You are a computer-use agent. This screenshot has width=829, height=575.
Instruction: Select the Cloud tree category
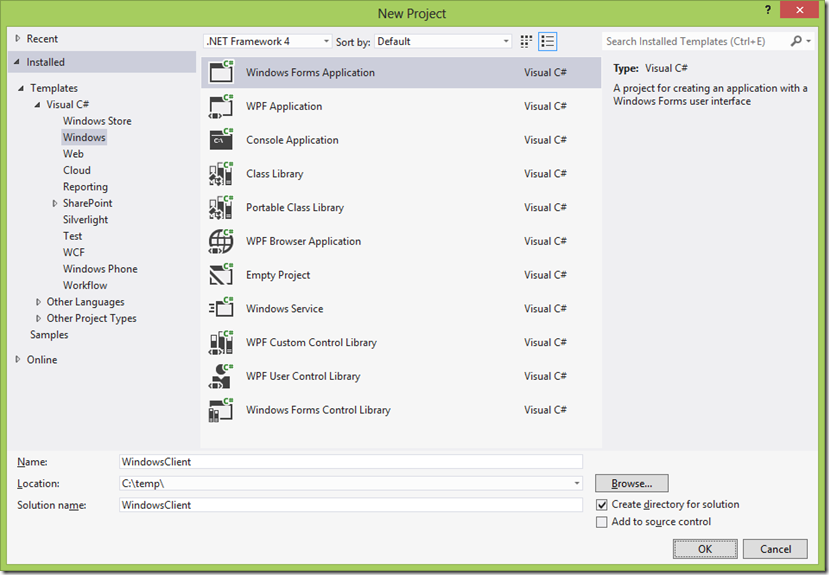[77, 170]
